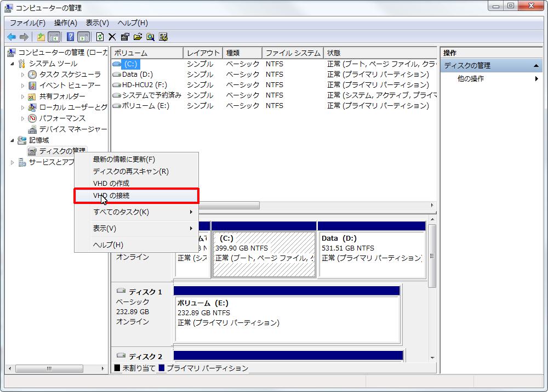This screenshot has height=392, width=548.
Task: Click the ファイル システム column header
Action: [293, 53]
